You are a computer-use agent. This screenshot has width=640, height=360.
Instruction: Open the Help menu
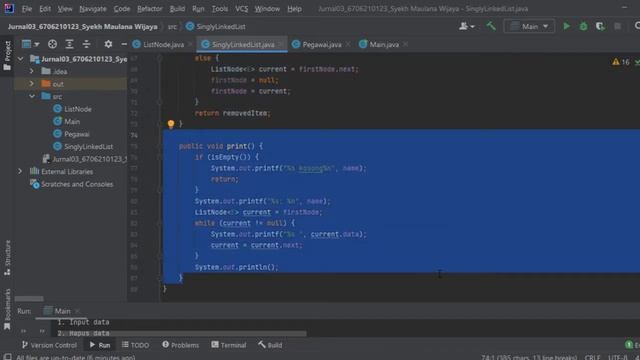pos(294,9)
